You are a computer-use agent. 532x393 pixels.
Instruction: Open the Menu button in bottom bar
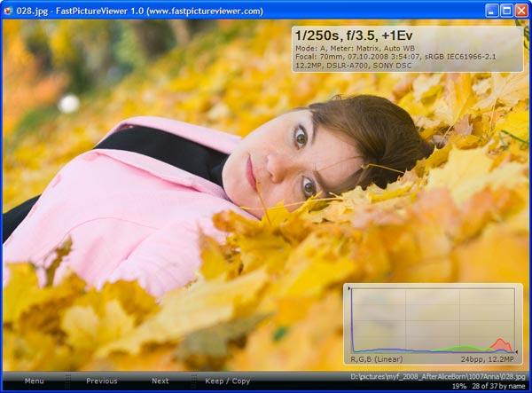tap(34, 381)
